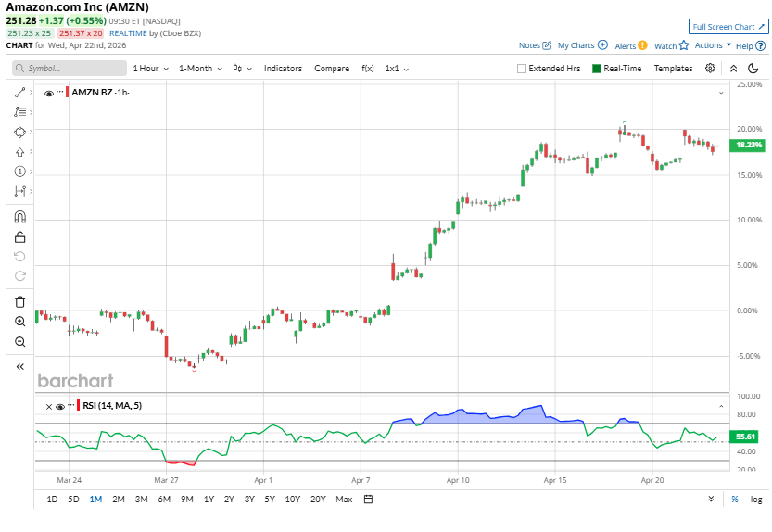Delete drawings with the trash icon
772x532 pixels.
pyautogui.click(x=19, y=301)
